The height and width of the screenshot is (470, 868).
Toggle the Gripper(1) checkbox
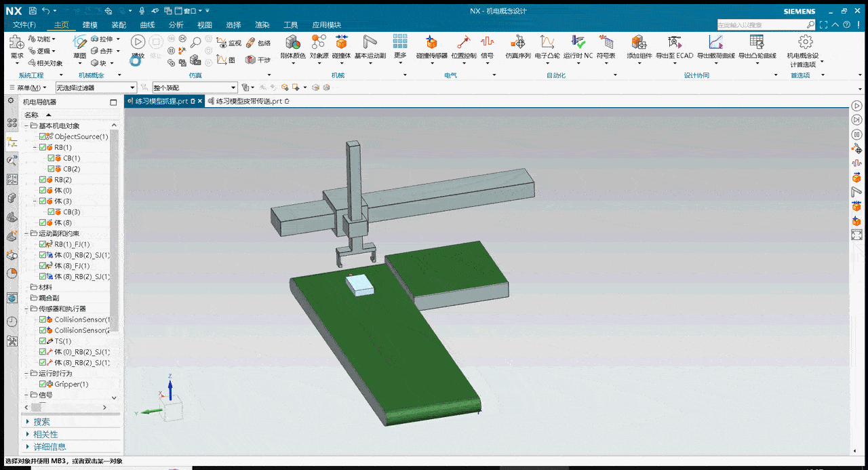[43, 384]
